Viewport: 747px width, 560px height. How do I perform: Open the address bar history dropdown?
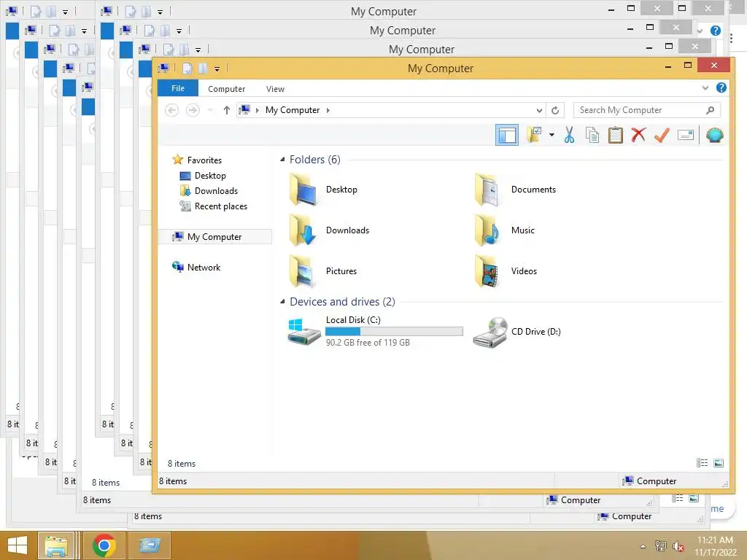(x=539, y=111)
